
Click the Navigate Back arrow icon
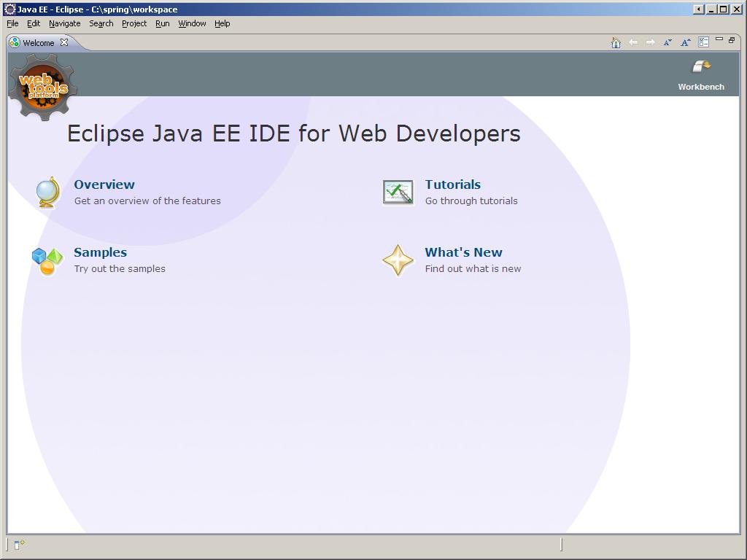[633, 42]
